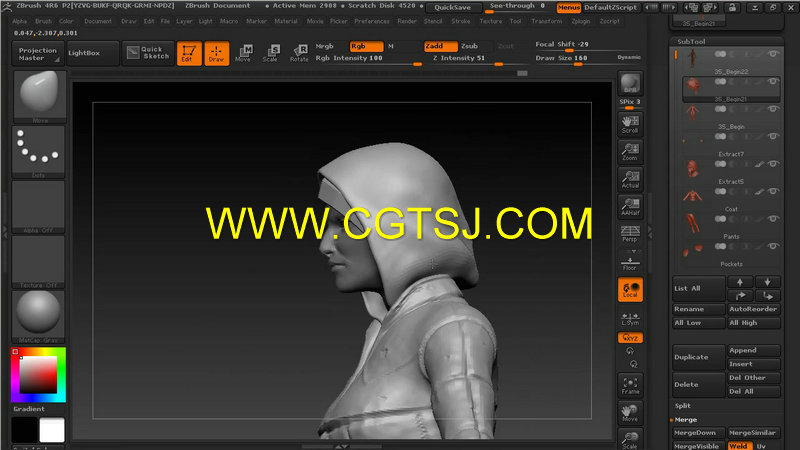Toggle Zadd sculpt mode
Screen dimensions: 800x450
(440, 46)
